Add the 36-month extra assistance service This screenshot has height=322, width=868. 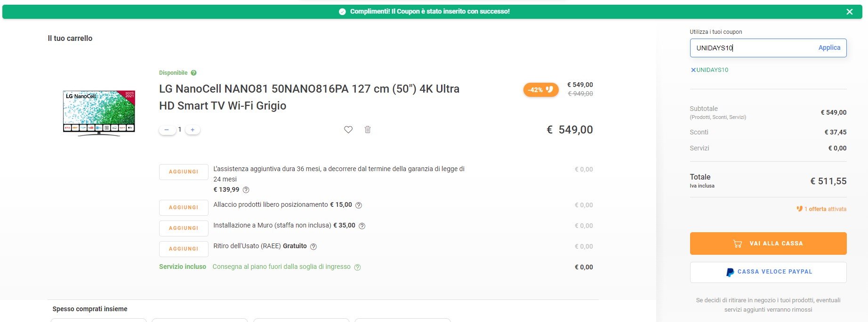click(x=184, y=172)
